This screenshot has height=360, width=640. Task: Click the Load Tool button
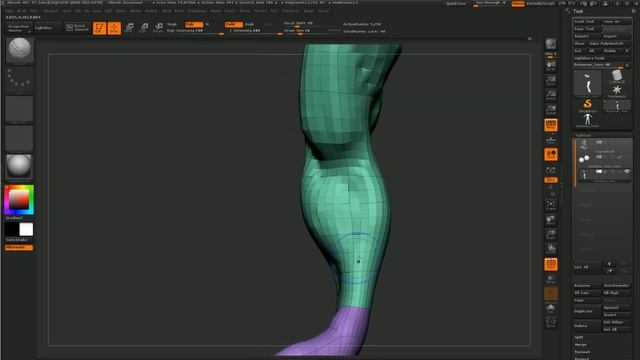point(587,22)
